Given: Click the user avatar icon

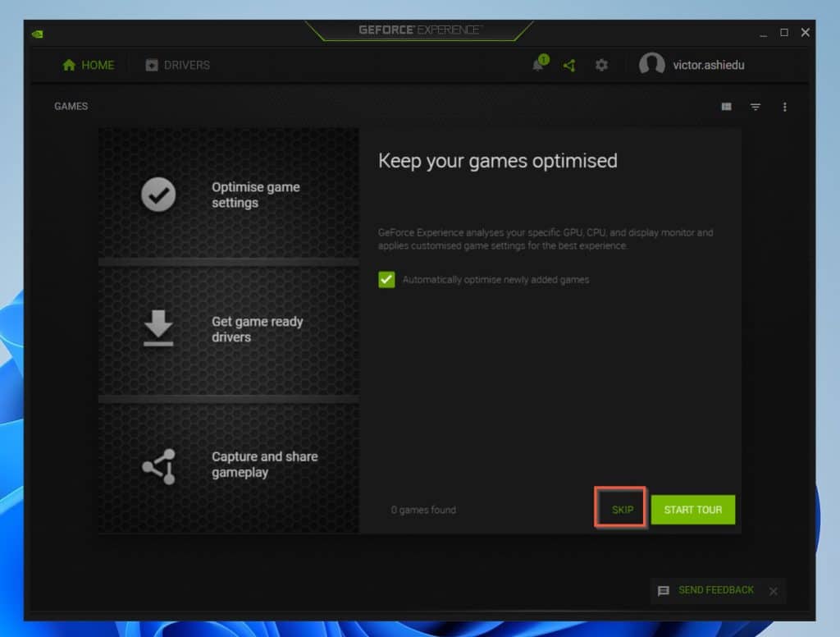Looking at the screenshot, I should click(x=651, y=64).
